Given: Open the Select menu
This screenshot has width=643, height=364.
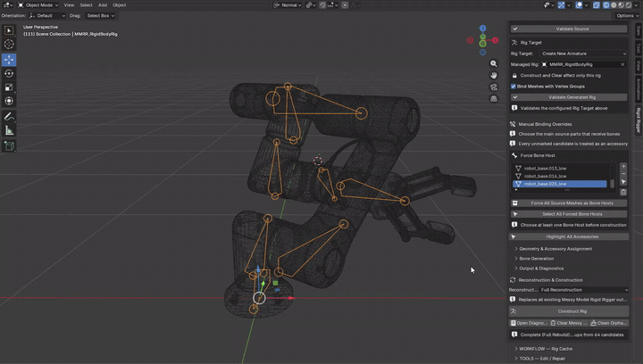Looking at the screenshot, I should pos(86,5).
